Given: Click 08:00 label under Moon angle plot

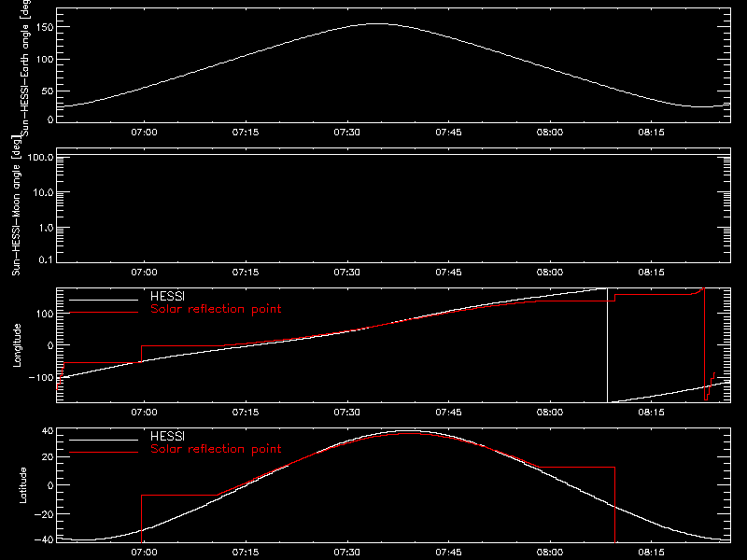Looking at the screenshot, I should pos(550,273).
